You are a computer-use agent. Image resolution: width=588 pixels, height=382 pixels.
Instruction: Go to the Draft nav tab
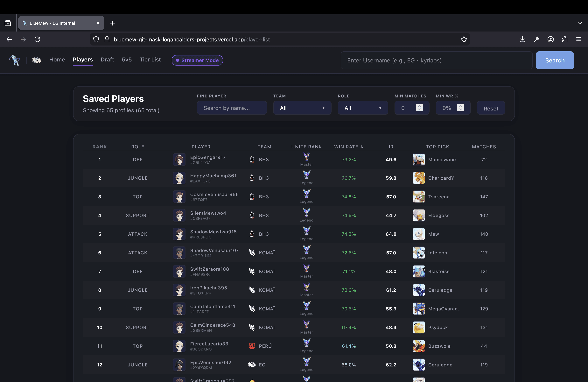point(107,60)
